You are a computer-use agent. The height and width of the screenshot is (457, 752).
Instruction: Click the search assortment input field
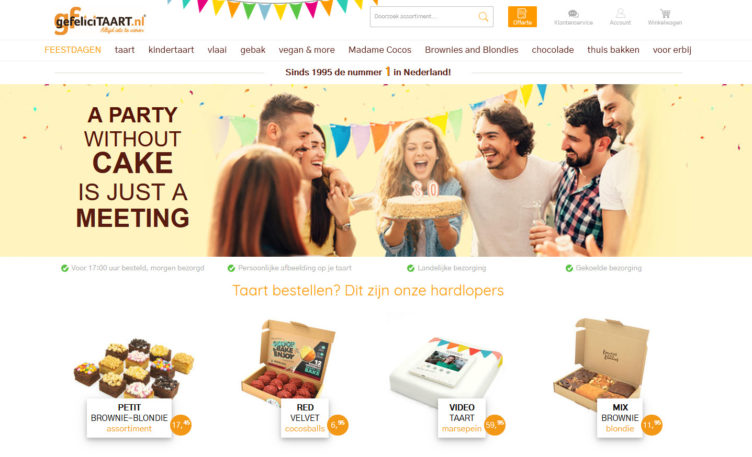[424, 17]
